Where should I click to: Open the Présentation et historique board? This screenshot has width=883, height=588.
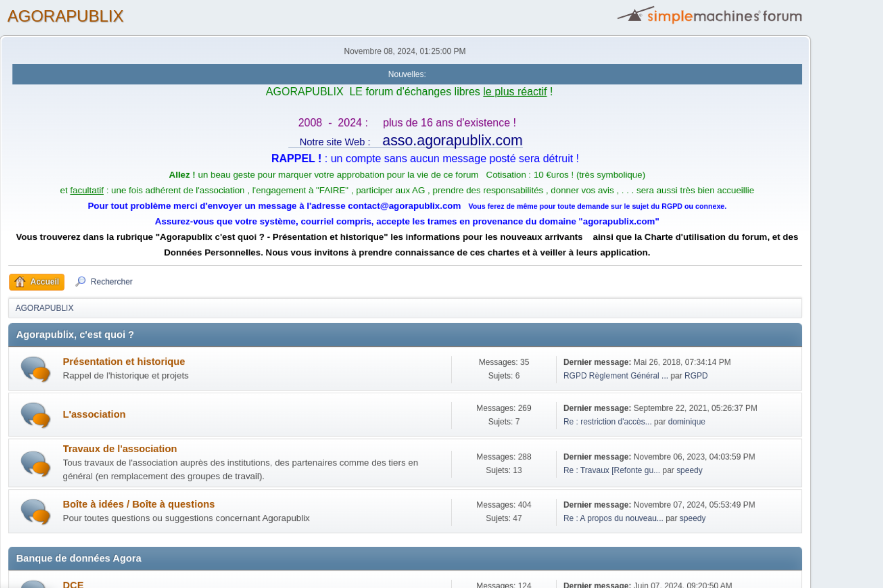click(x=124, y=361)
